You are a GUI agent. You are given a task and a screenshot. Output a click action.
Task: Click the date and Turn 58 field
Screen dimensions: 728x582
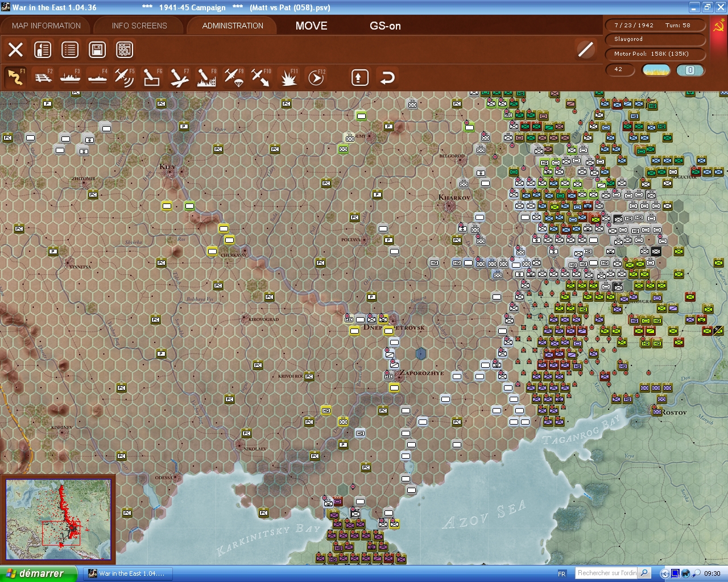pos(656,26)
